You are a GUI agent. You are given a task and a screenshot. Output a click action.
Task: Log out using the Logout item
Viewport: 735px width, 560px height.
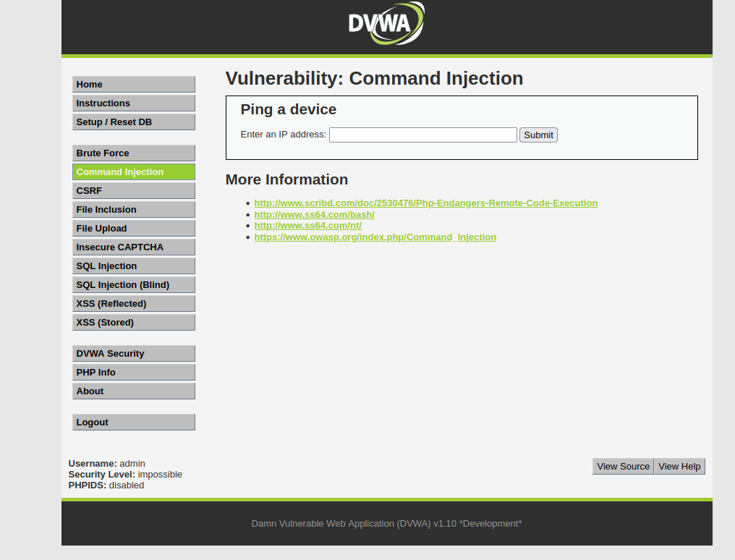click(x=134, y=423)
